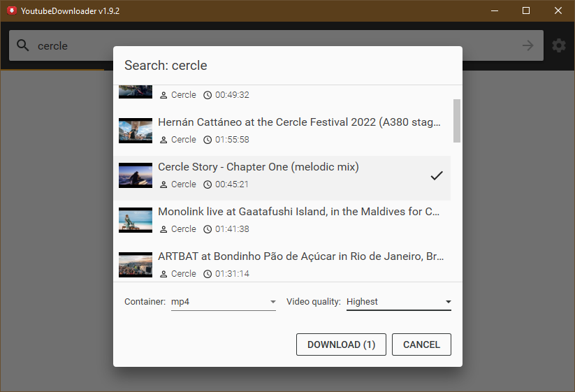Click the search field containing cercle
Screen dimensions: 575x392
(276, 45)
